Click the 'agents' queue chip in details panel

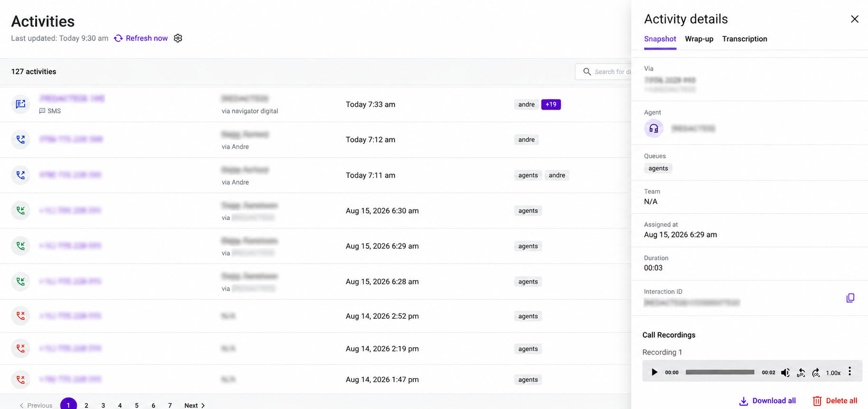pyautogui.click(x=658, y=168)
